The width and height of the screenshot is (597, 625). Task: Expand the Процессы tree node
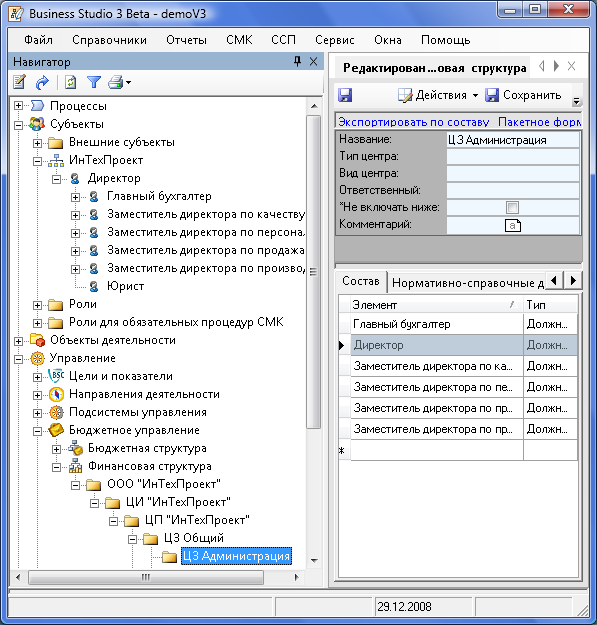[x=18, y=106]
